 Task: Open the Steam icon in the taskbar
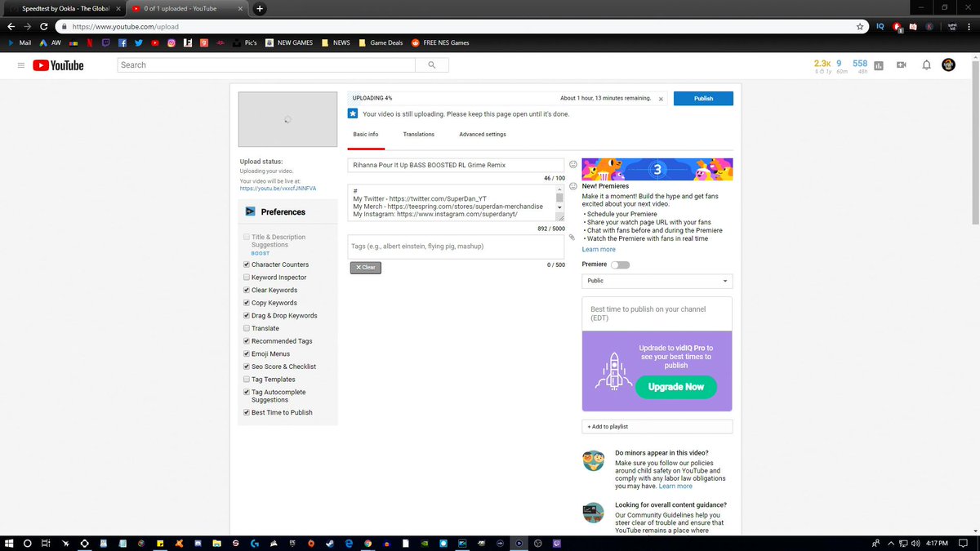pos(329,543)
